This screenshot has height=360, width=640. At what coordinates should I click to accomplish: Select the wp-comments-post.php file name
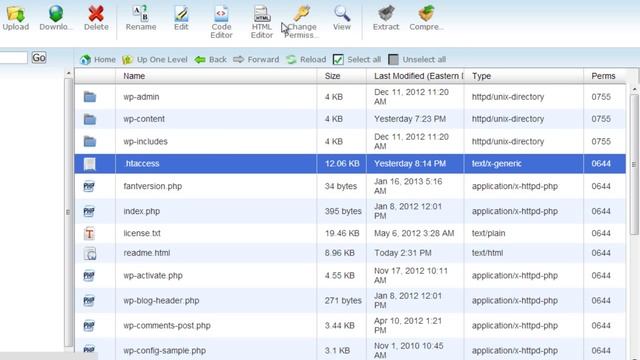(x=167, y=326)
